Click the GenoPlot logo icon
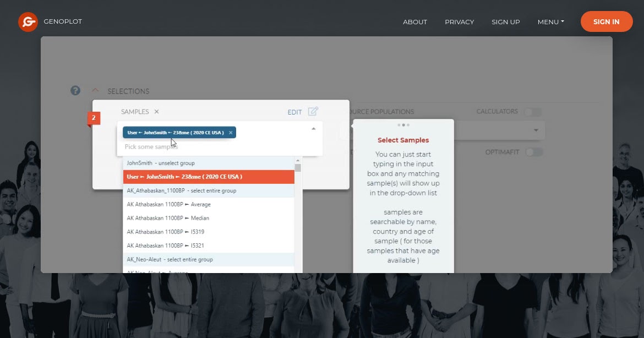The width and height of the screenshot is (644, 338). pyautogui.click(x=28, y=23)
